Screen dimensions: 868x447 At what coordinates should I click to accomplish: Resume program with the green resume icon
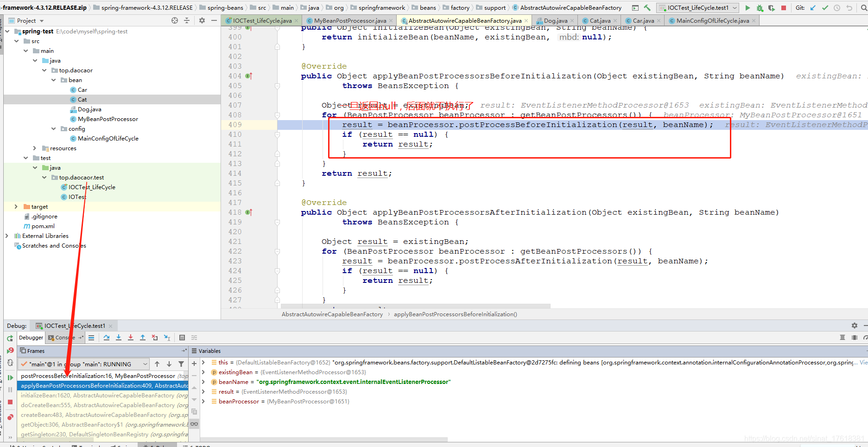10,377
